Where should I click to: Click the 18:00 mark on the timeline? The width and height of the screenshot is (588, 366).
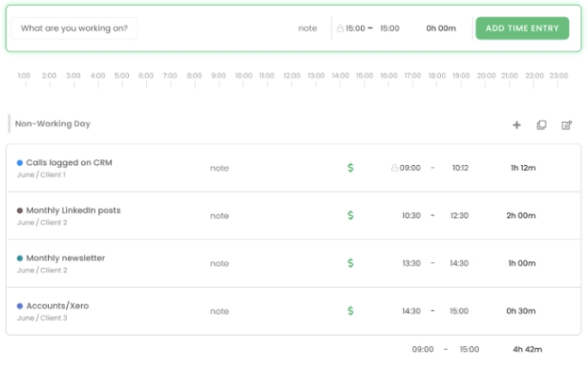[437, 75]
